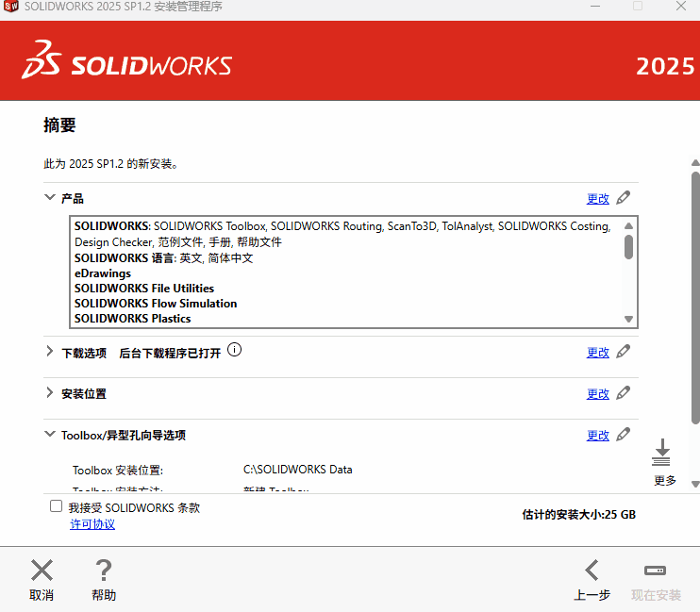Click the 取消 X icon
700x612 pixels.
(42, 571)
